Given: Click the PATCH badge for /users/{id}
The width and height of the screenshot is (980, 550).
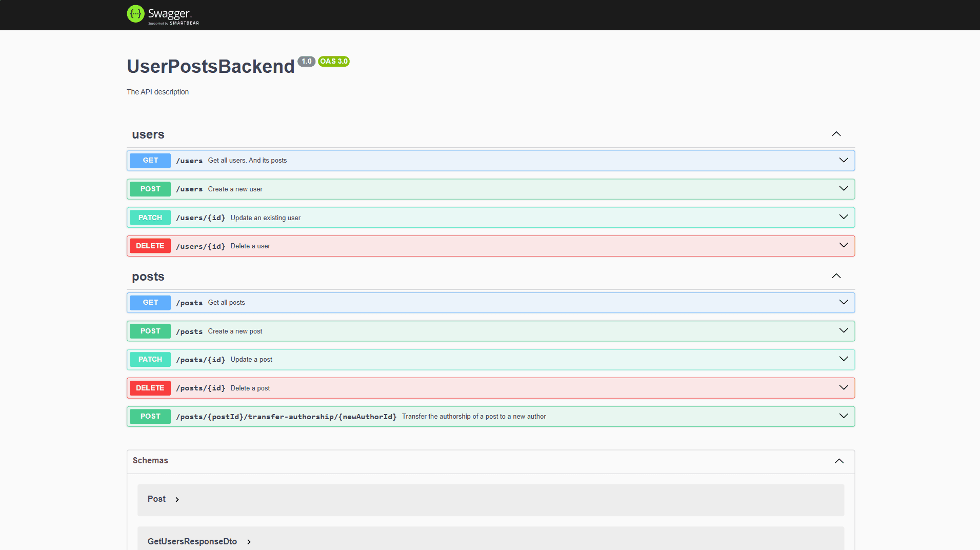Looking at the screenshot, I should coord(150,217).
